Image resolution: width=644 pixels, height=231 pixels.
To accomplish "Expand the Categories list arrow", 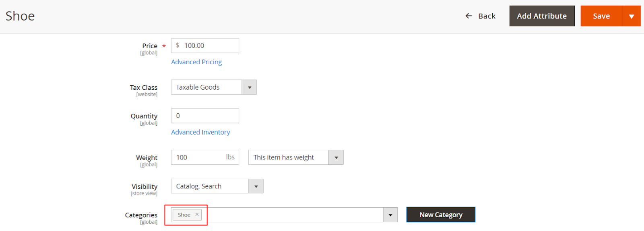I will [390, 215].
